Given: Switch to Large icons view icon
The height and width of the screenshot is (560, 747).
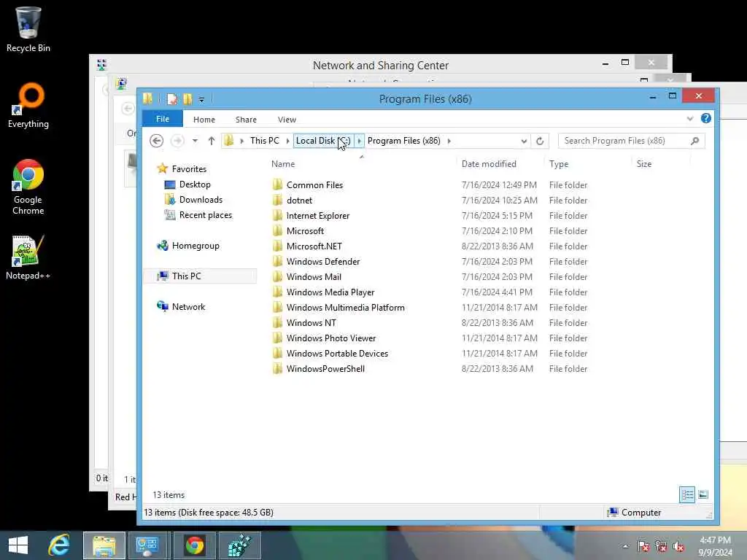Looking at the screenshot, I should click(x=703, y=495).
